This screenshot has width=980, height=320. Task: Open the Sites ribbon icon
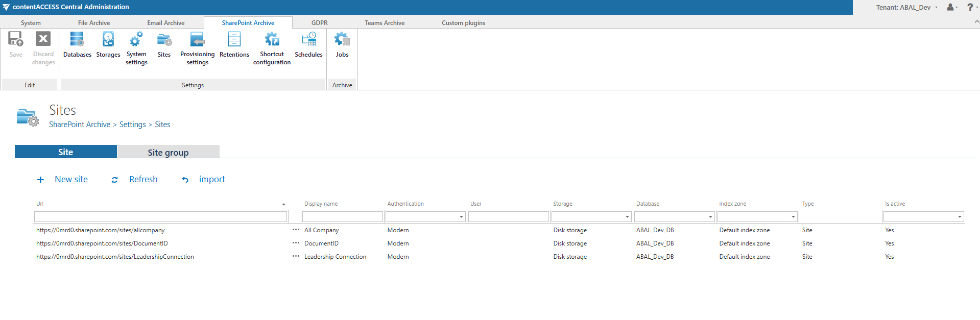(164, 39)
